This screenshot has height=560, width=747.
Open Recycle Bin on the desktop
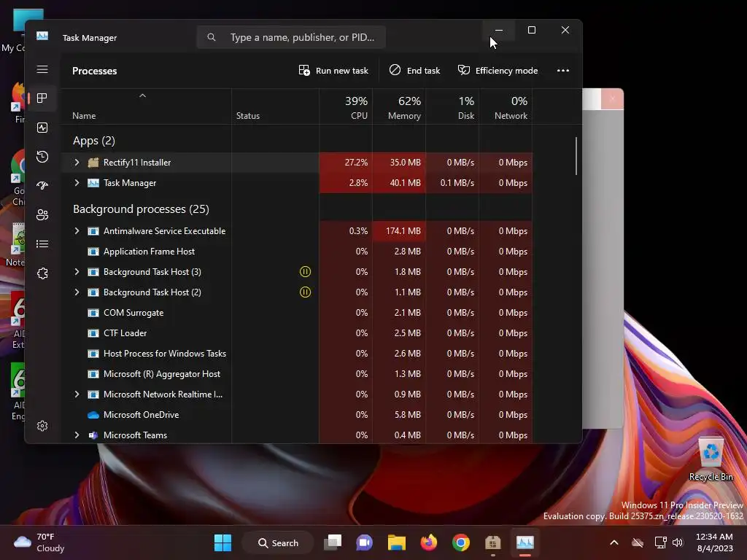[x=711, y=459]
